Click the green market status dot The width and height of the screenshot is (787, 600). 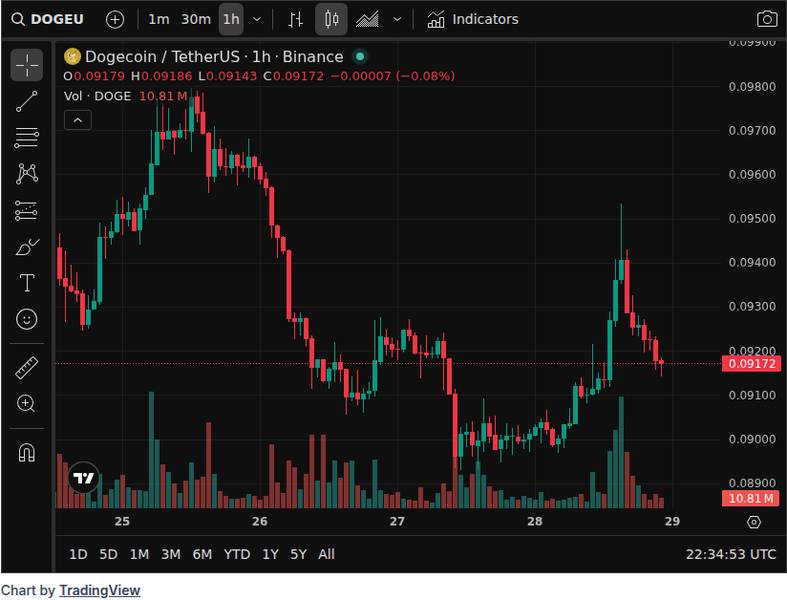point(360,56)
